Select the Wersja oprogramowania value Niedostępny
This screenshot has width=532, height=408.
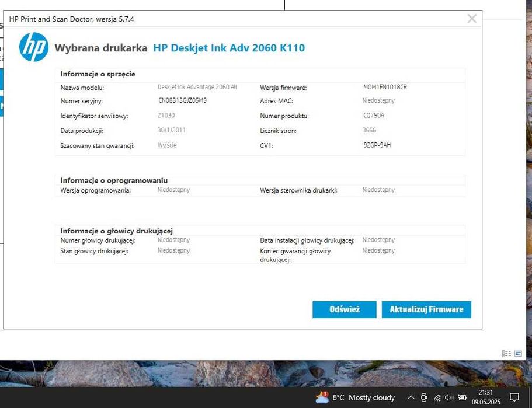pyautogui.click(x=173, y=190)
